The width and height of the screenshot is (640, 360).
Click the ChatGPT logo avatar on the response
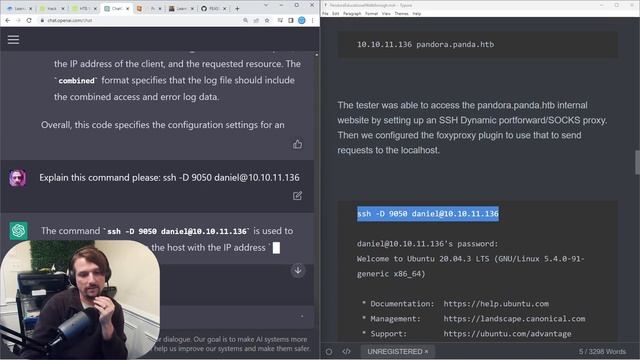click(18, 231)
